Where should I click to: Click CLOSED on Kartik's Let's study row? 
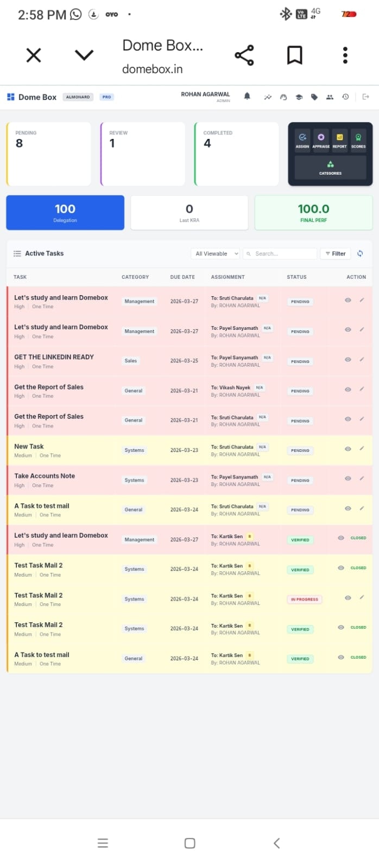click(358, 538)
